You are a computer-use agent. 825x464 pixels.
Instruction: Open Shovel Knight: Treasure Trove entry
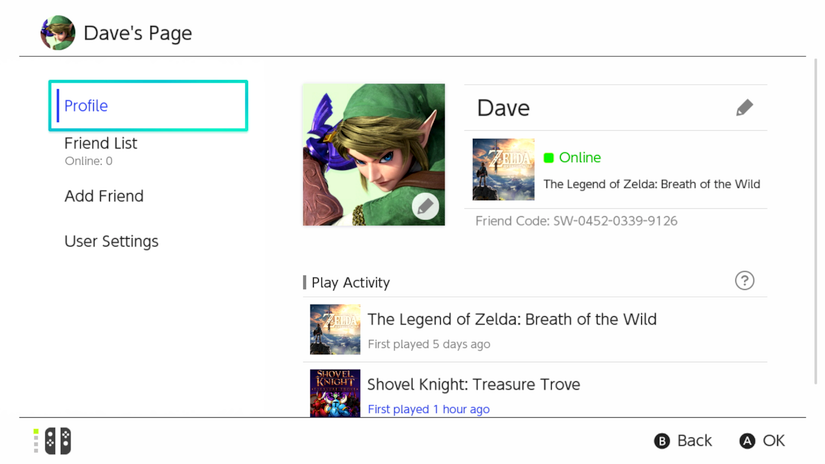tap(473, 385)
